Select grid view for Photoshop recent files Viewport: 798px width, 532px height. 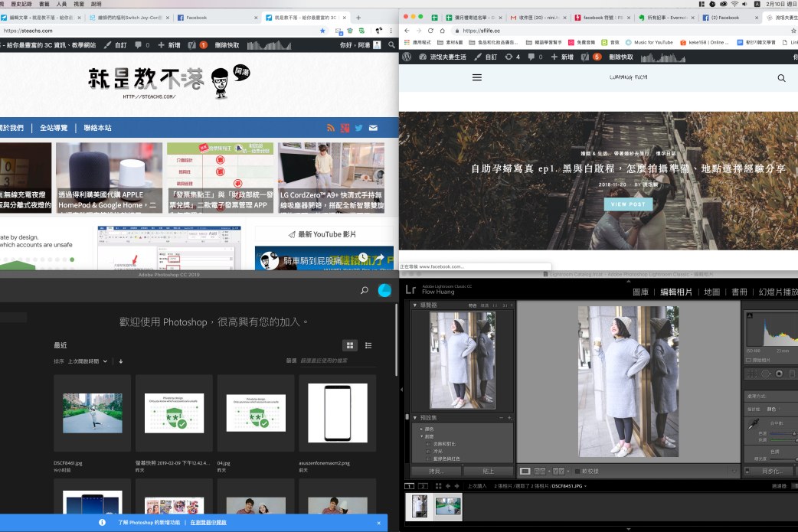tap(350, 346)
